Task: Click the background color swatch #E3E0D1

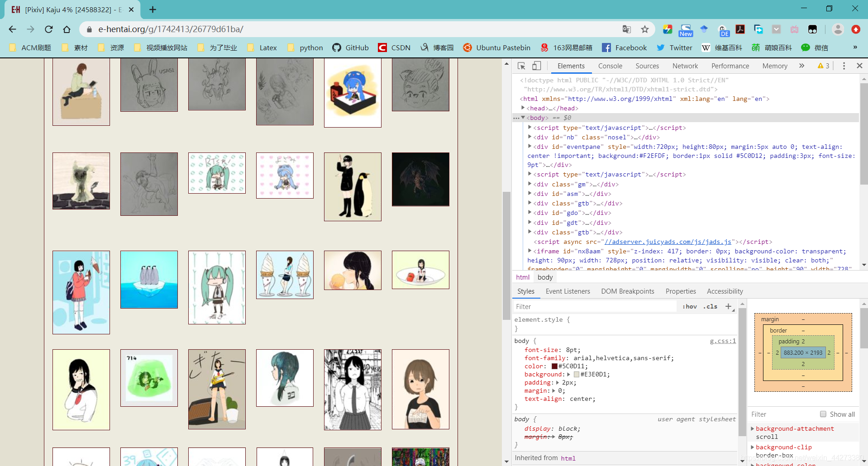Action: click(577, 375)
